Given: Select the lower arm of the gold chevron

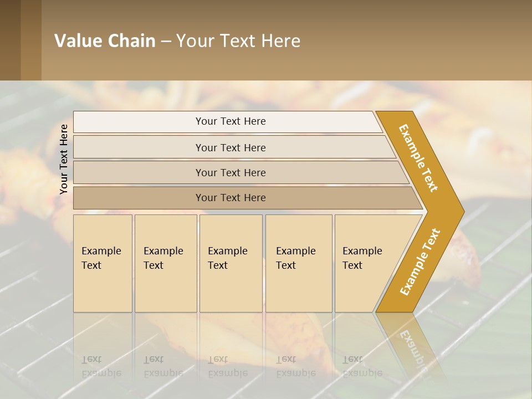Looking at the screenshot, I should (420, 262).
